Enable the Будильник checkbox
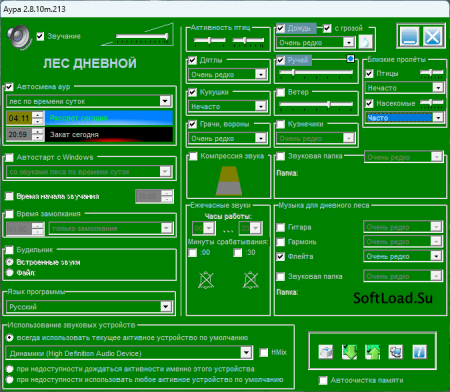Image resolution: width=450 pixels, height=392 pixels. [x=9, y=250]
